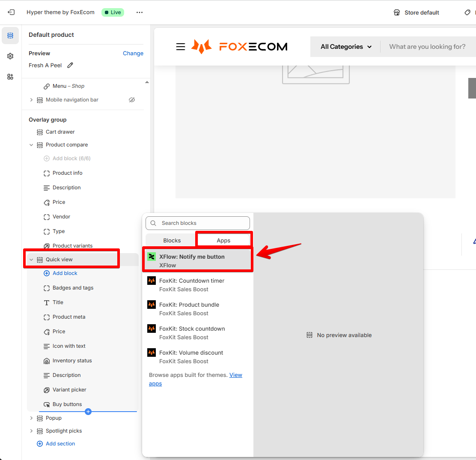Toggle visibility of Mobile navigation bar
This screenshot has width=476, height=460.
132,100
